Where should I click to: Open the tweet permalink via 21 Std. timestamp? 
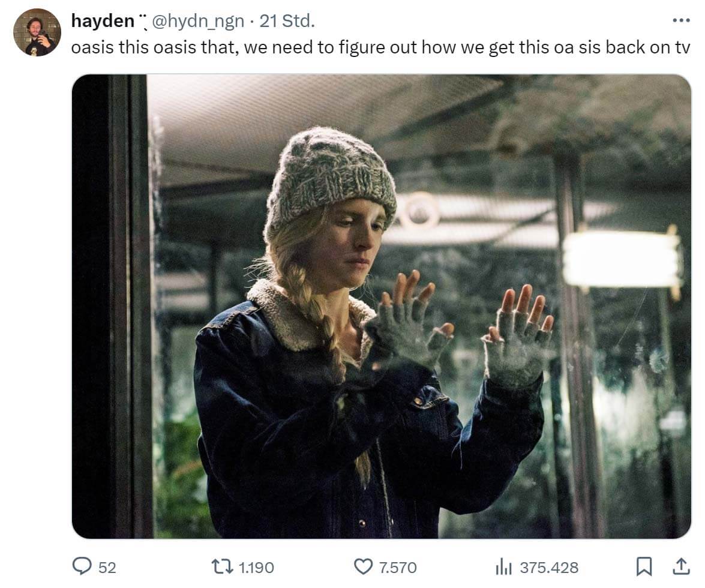click(287, 20)
